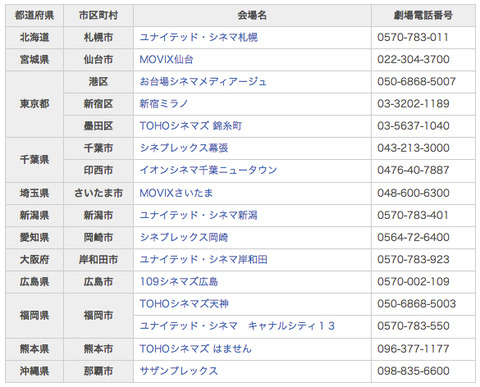Screen dimensions: 480x387
Task: Open the シネプレックス幕張 link
Action: point(184,148)
